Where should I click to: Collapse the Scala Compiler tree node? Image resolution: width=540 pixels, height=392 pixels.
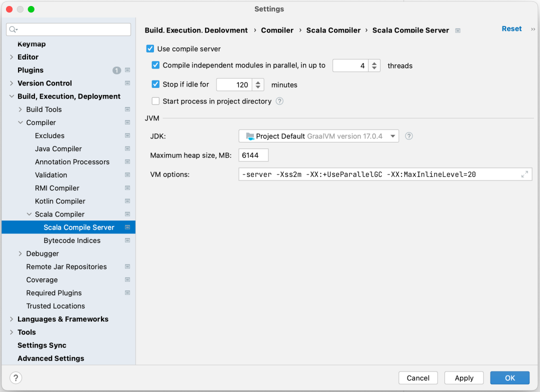click(x=29, y=214)
